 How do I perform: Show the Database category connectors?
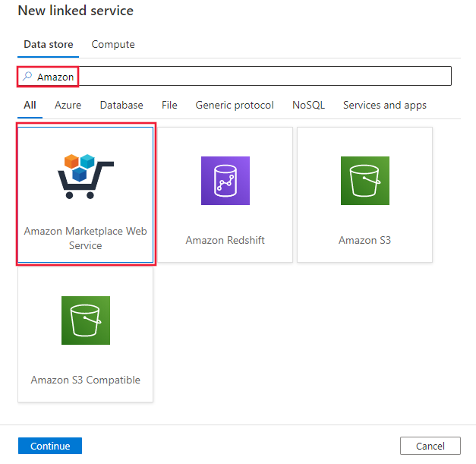[x=121, y=105]
